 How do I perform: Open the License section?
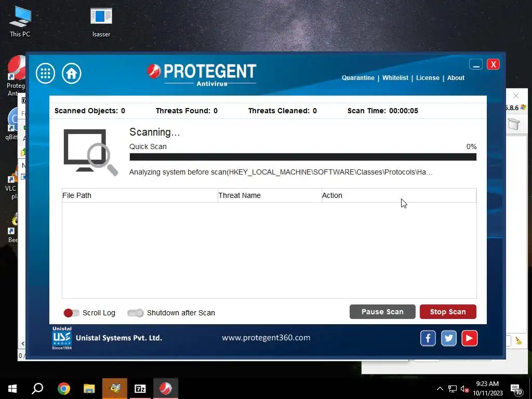428,78
